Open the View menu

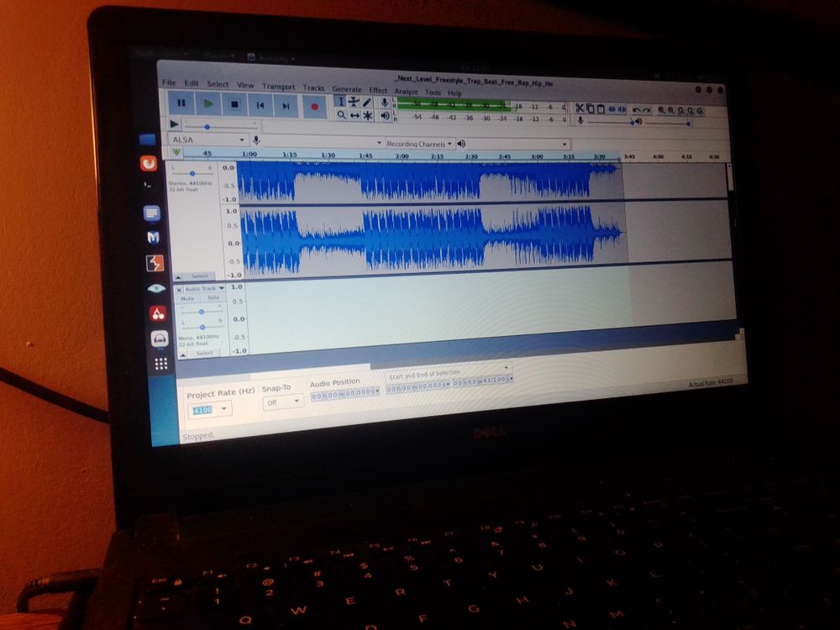(x=245, y=85)
